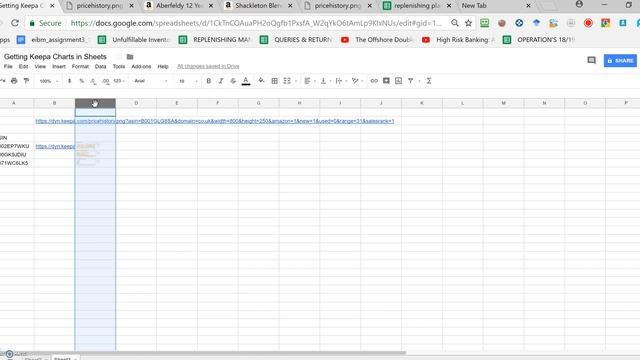Select the cell containing 71WC6LK5
Screen dimensions: 640x360
pyautogui.click(x=17, y=163)
